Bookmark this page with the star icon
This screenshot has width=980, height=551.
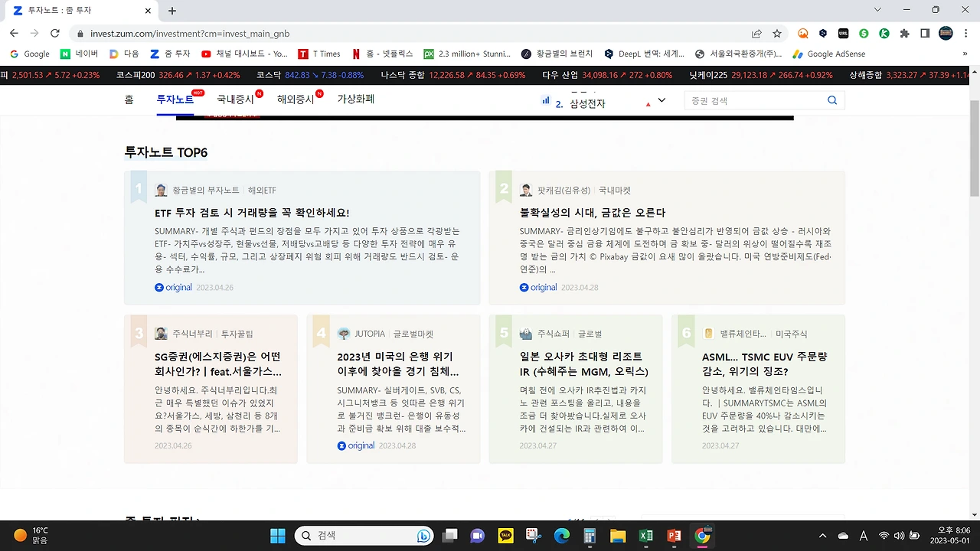point(777,34)
